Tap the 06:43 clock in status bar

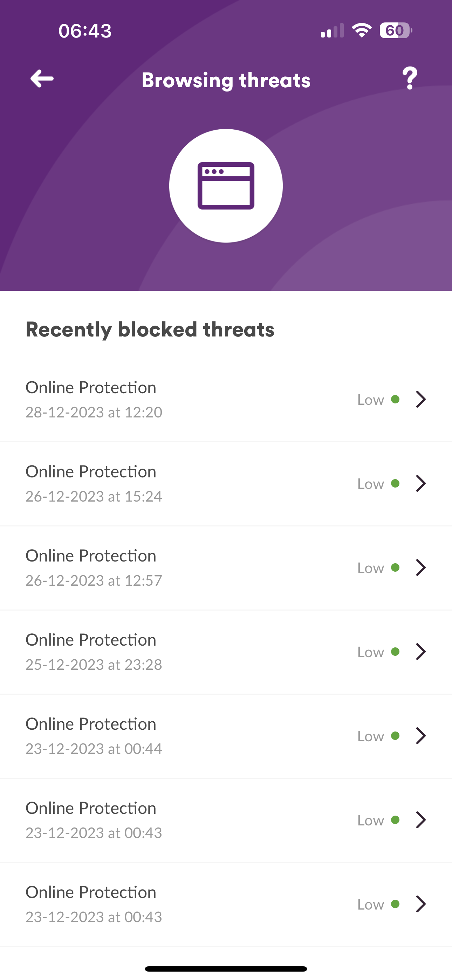(x=85, y=31)
